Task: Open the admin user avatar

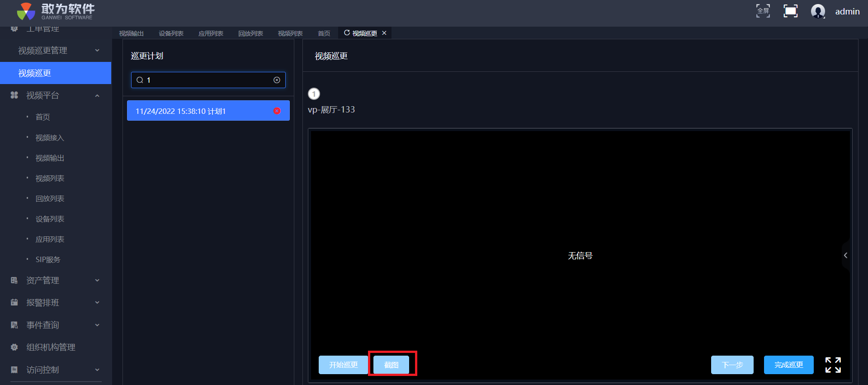Action: (x=818, y=11)
